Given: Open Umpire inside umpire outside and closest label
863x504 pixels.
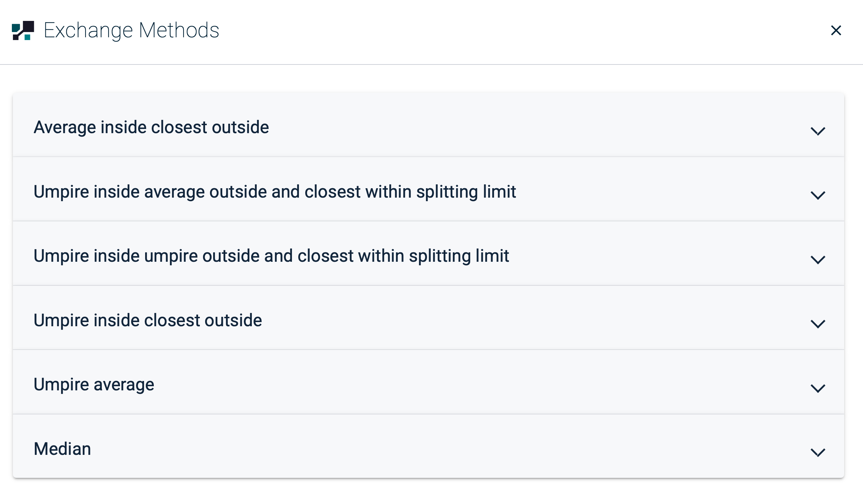Looking at the screenshot, I should [271, 256].
